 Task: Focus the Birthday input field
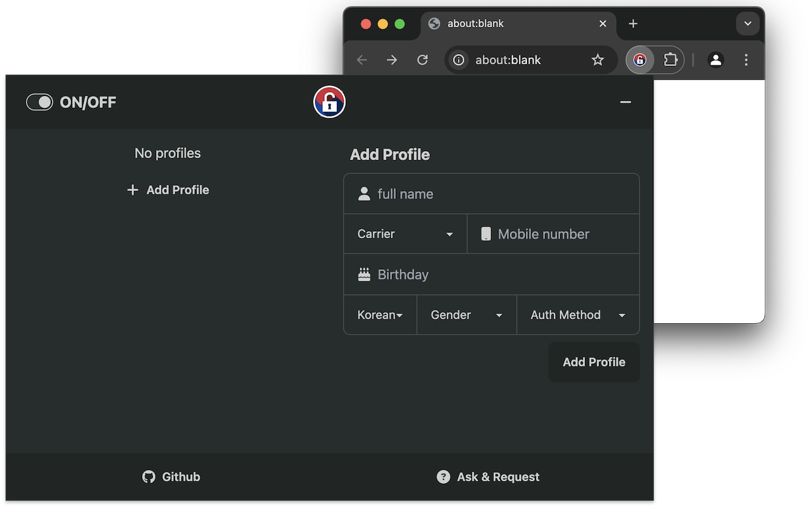pyautogui.click(x=492, y=274)
